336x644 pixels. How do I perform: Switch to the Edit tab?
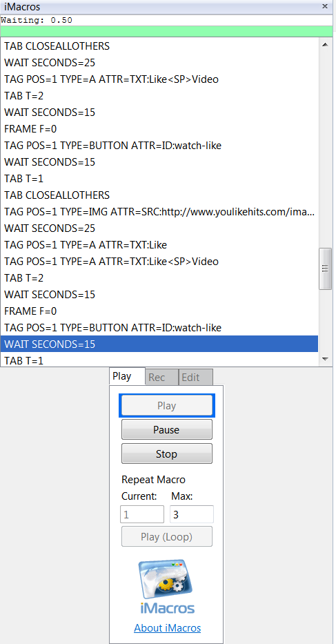(x=196, y=377)
